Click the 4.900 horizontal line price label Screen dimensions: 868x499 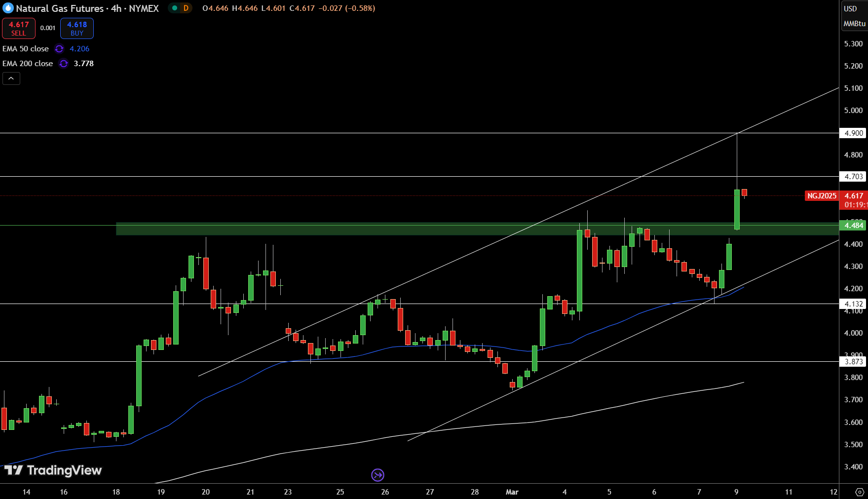pos(854,133)
